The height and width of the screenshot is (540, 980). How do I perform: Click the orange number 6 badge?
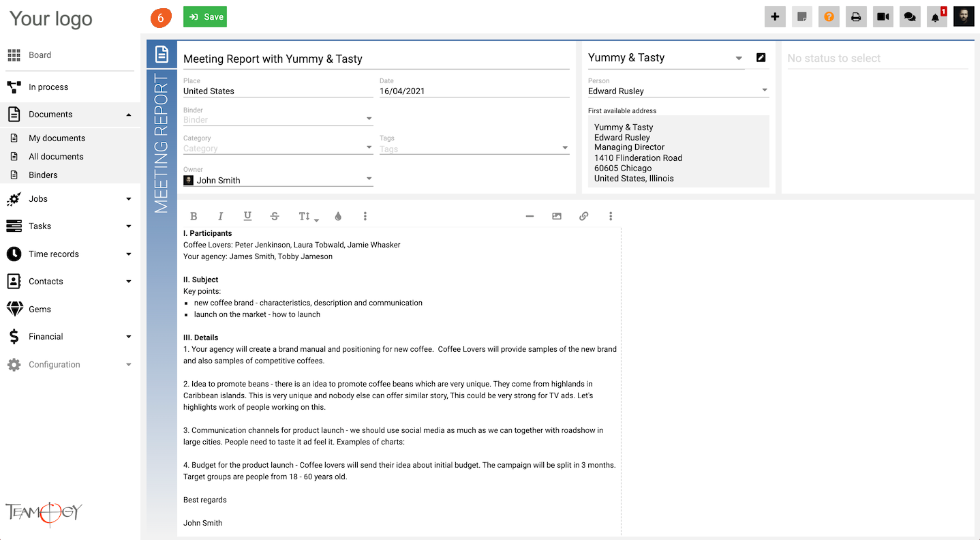click(161, 18)
